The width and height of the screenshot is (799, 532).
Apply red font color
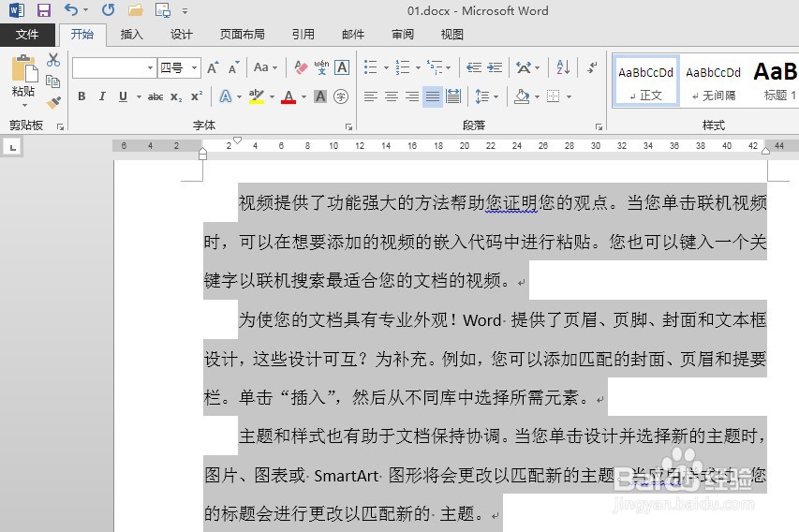[289, 96]
